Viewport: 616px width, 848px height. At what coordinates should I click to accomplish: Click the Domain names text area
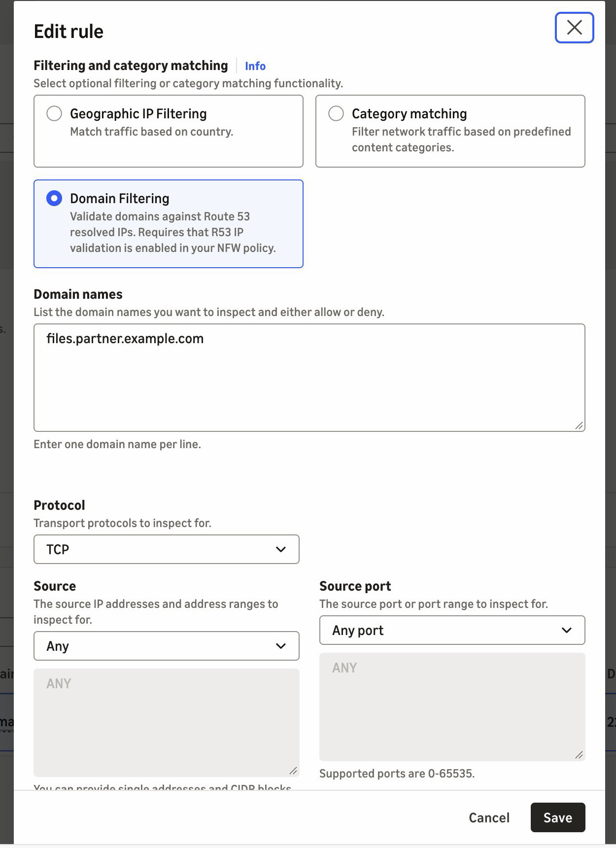point(309,378)
